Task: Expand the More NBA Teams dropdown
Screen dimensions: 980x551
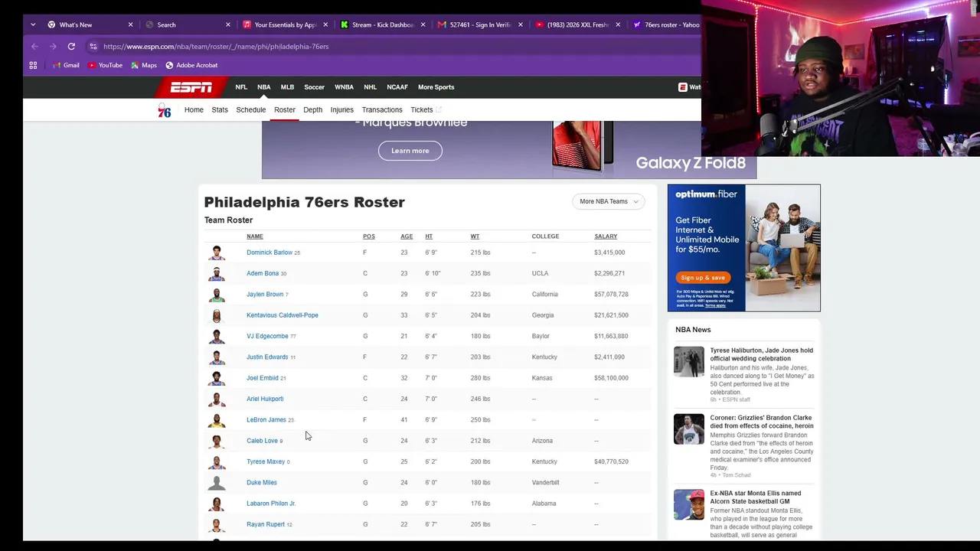Action: tap(609, 201)
